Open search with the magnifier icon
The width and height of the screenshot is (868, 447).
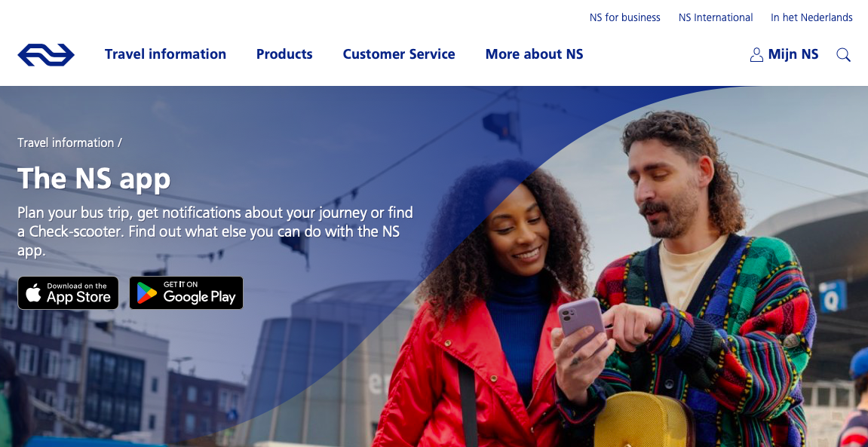(x=843, y=55)
